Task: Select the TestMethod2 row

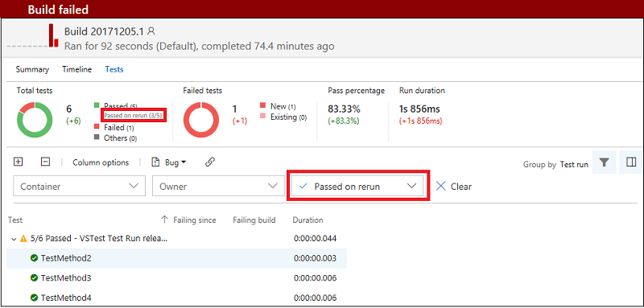Action: coord(176,258)
